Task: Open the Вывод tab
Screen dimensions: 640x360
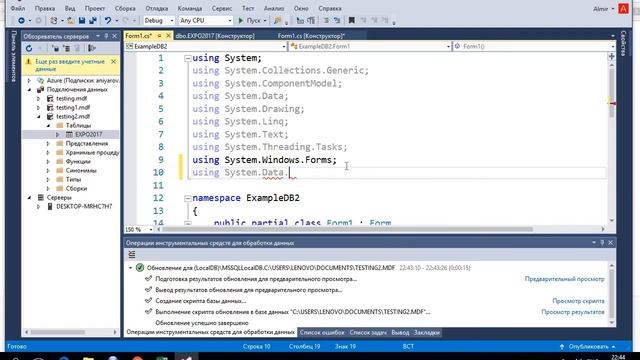Action: click(400, 333)
